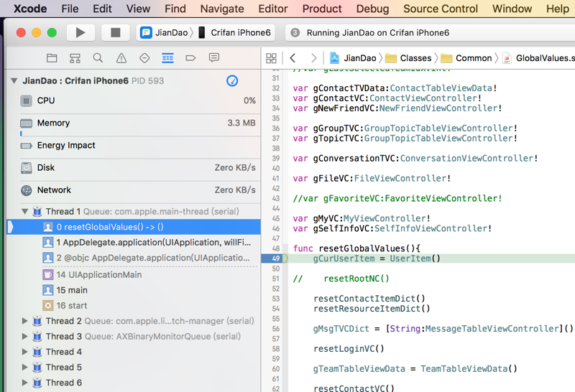575x392 pixels.
Task: Click the gCurUserItem = UserItem() code line
Action: pyautogui.click(x=376, y=258)
